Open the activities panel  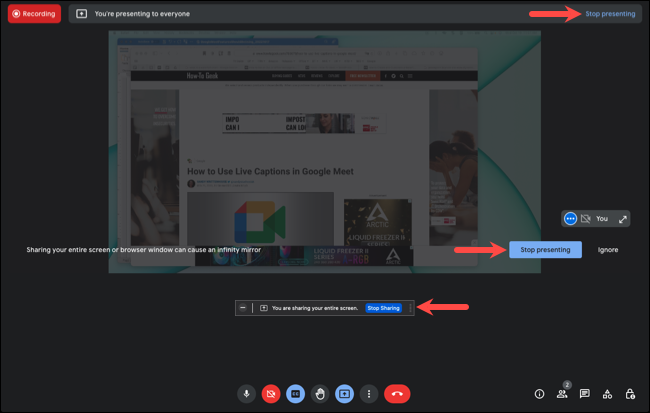pos(607,394)
